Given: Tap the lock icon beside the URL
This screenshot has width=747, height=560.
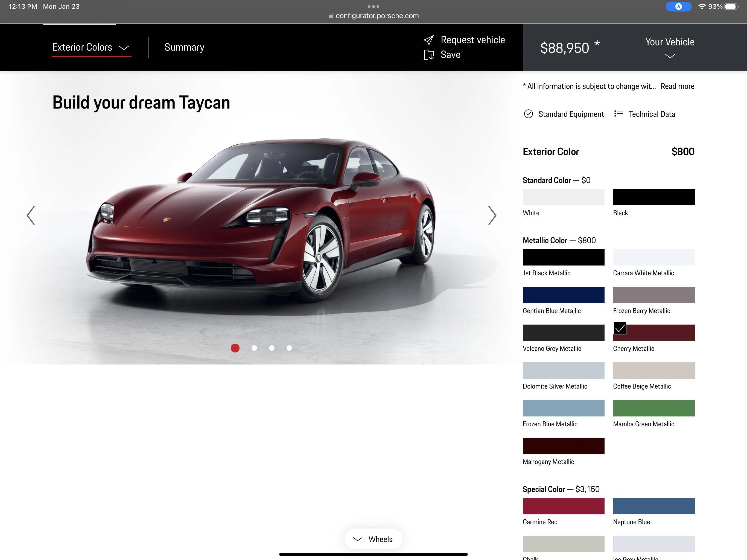Looking at the screenshot, I should (331, 16).
